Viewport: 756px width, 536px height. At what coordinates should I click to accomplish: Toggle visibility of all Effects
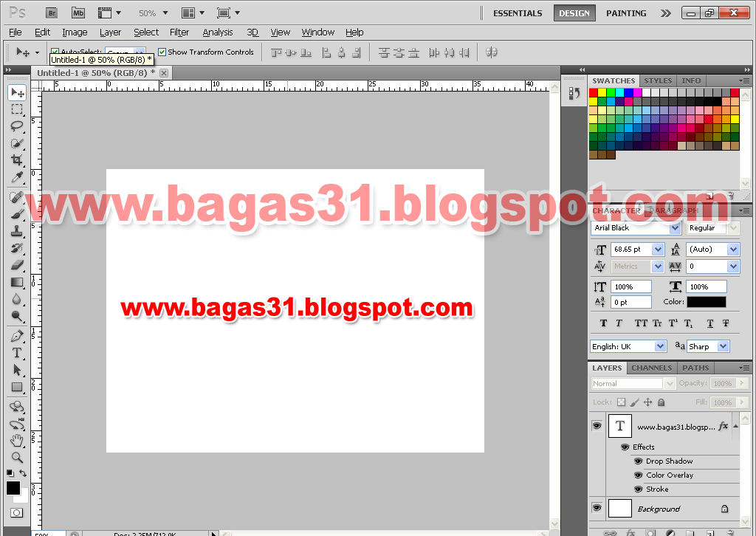pos(625,447)
